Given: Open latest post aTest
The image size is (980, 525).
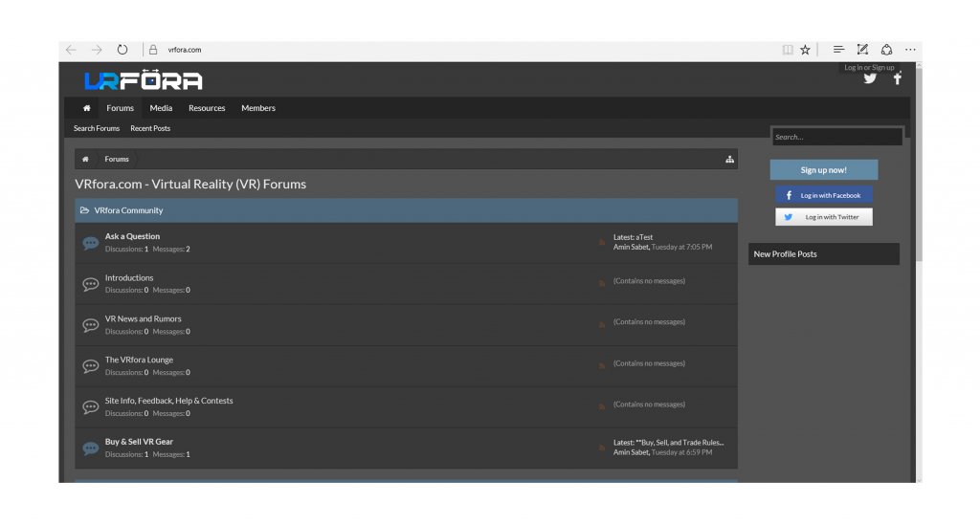Looking at the screenshot, I should click(644, 237).
